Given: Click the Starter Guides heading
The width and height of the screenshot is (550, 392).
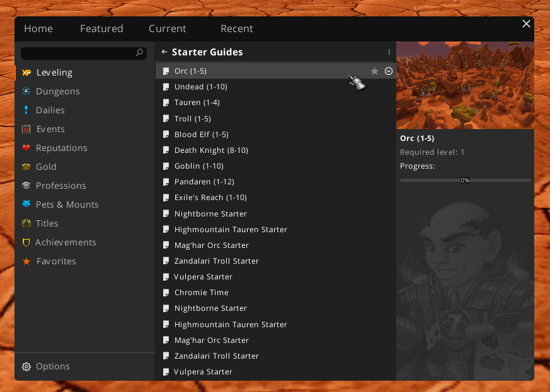Looking at the screenshot, I should coord(207,52).
